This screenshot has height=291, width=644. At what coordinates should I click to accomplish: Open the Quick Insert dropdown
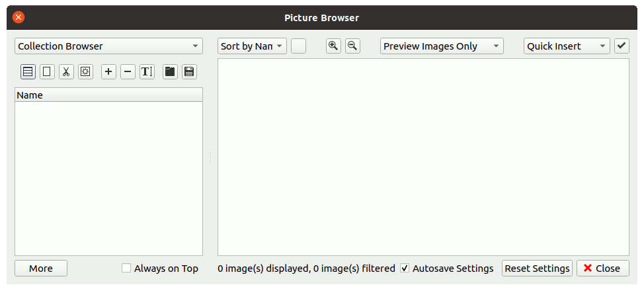coord(567,46)
